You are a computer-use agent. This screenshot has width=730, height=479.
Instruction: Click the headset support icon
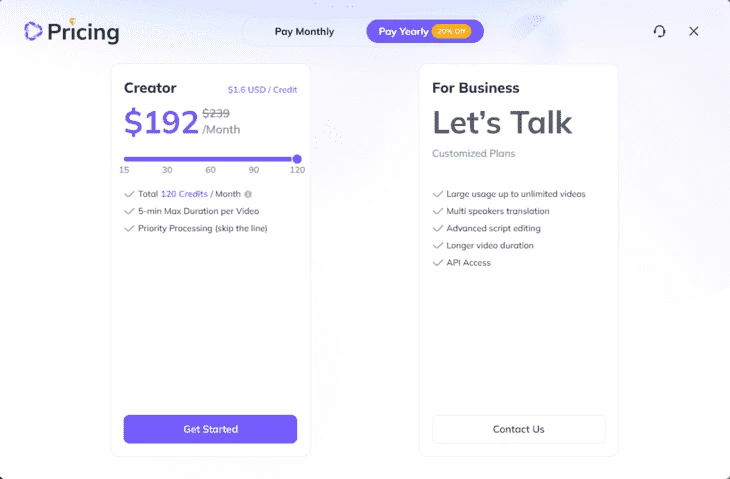(x=659, y=31)
